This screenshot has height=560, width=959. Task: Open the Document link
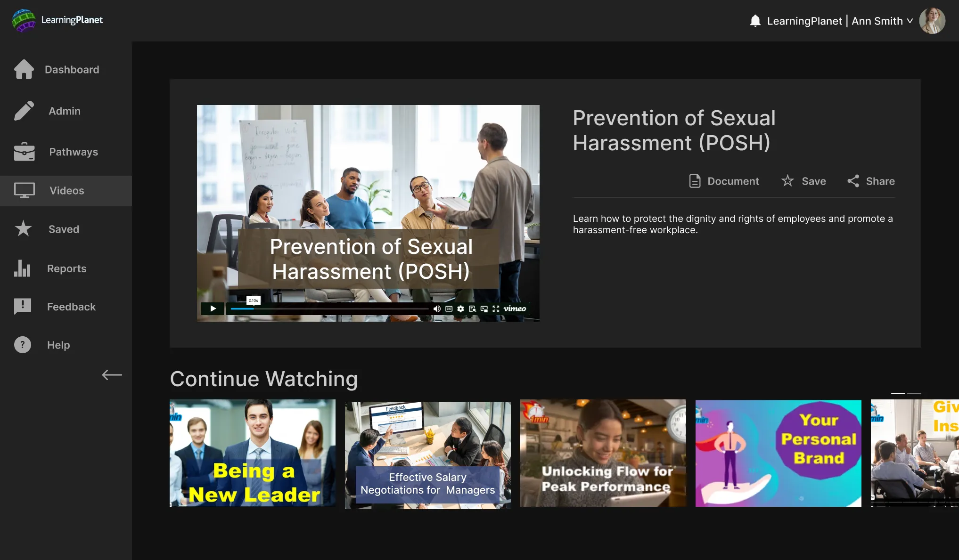(724, 181)
